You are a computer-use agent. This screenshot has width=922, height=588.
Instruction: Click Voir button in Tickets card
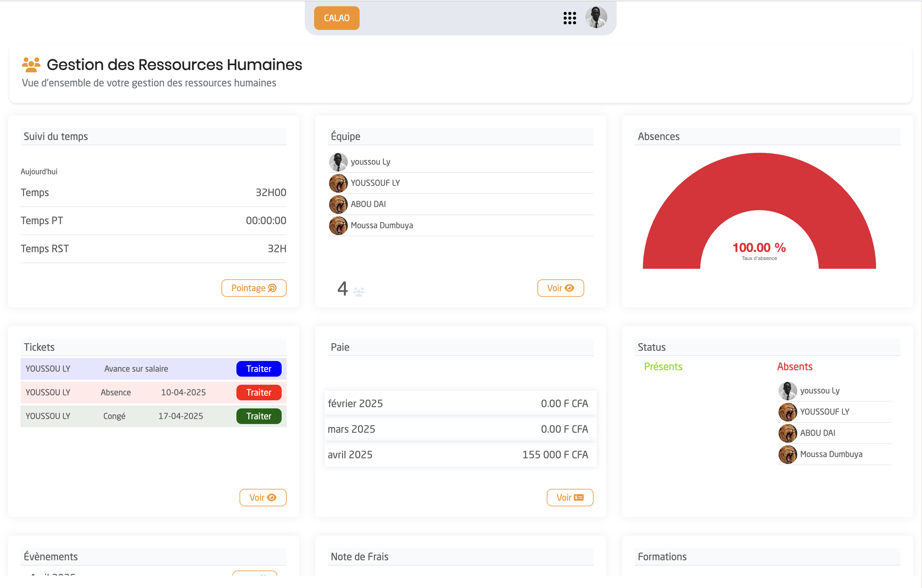click(263, 497)
